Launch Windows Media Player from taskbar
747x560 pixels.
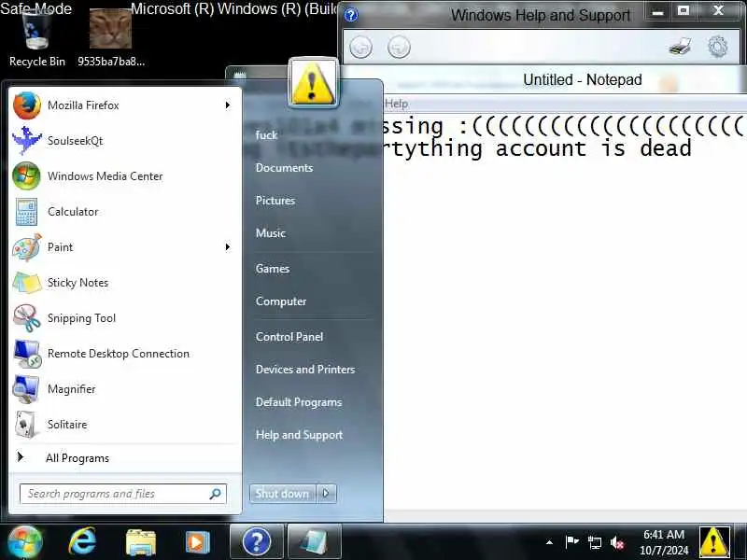[197, 542]
